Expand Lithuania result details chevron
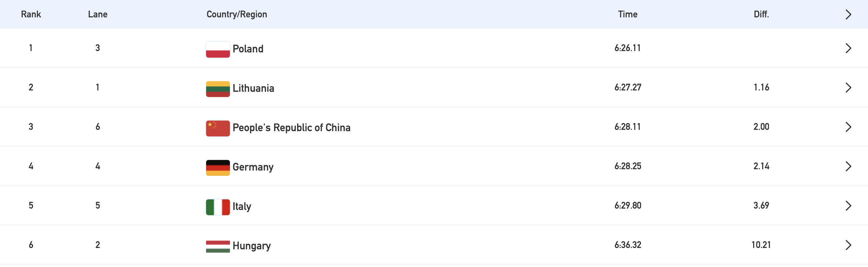Image resolution: width=868 pixels, height=267 pixels. [x=848, y=87]
